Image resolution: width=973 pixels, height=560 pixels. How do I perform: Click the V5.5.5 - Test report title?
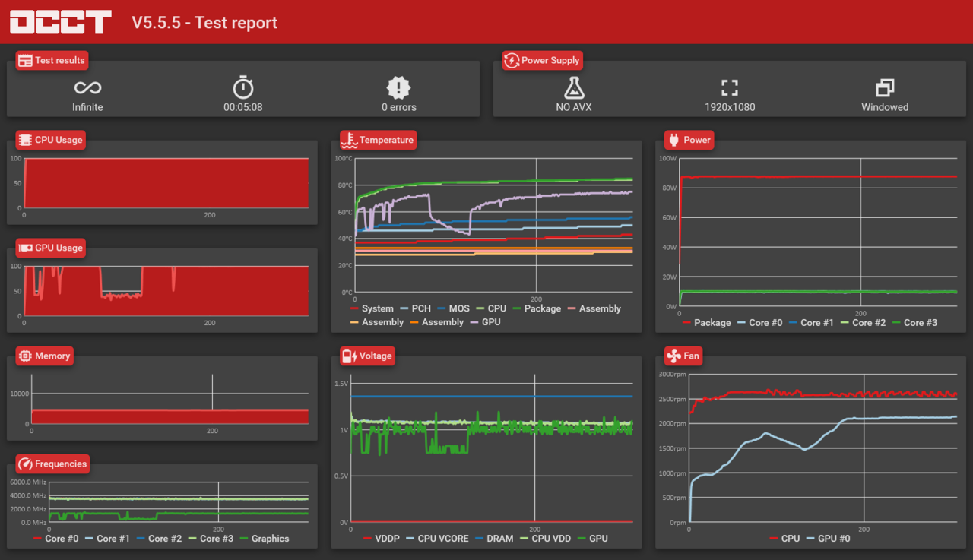pos(204,23)
